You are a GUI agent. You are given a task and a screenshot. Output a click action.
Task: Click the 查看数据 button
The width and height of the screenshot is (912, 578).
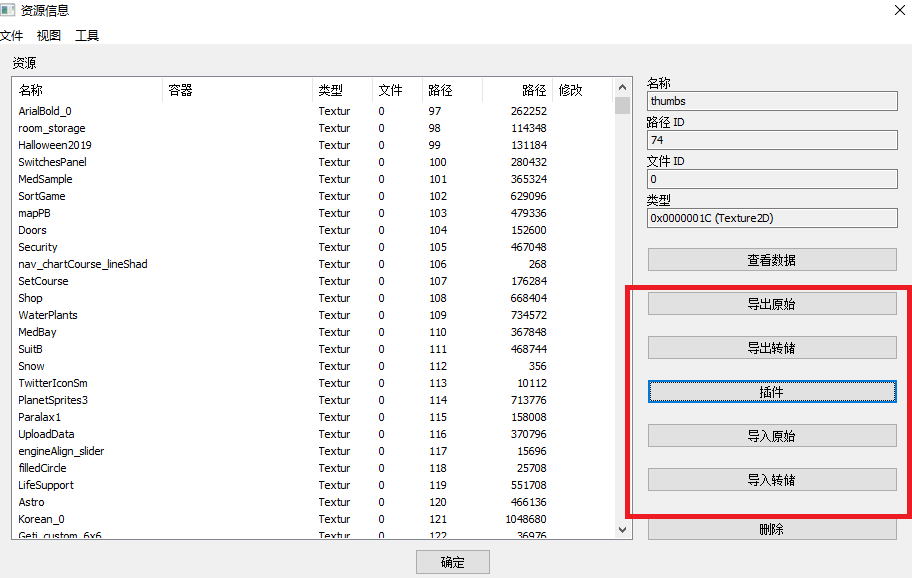click(772, 260)
